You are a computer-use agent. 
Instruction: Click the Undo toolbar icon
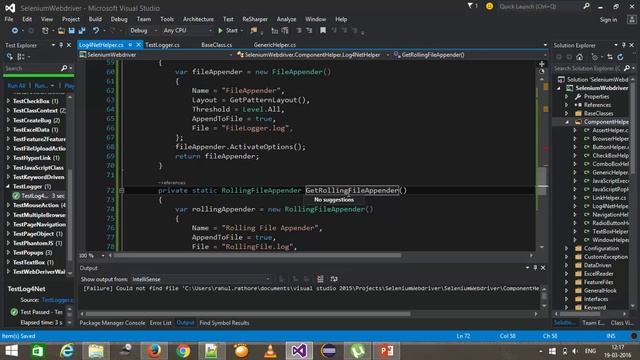96,31
